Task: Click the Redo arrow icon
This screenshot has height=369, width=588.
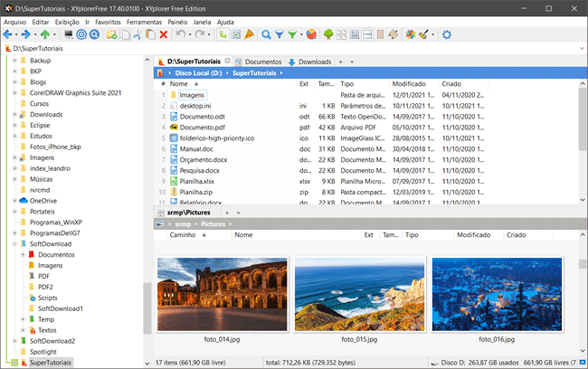Action: pyautogui.click(x=200, y=34)
